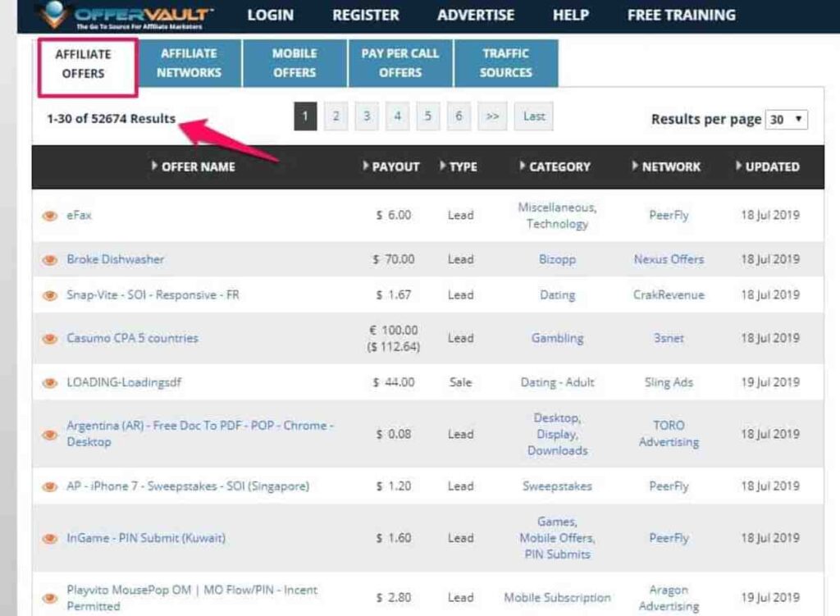Click the eye icon beside eFax

[50, 216]
